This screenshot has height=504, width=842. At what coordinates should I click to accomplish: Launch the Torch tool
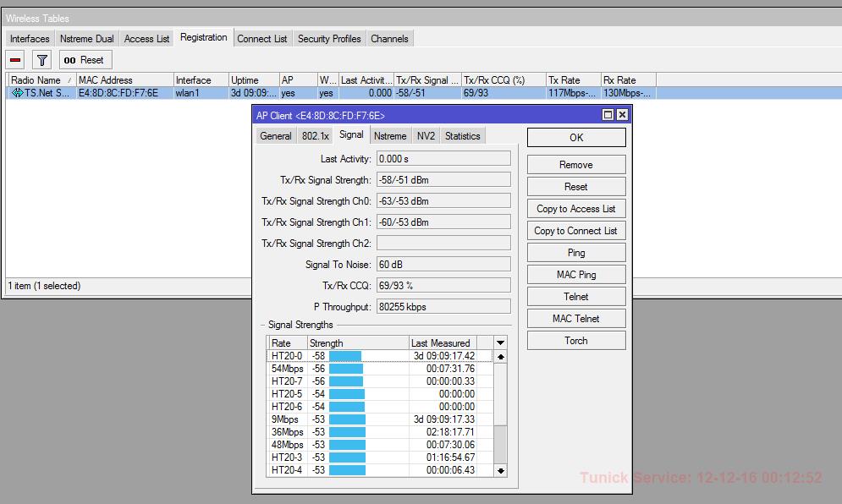(x=576, y=341)
